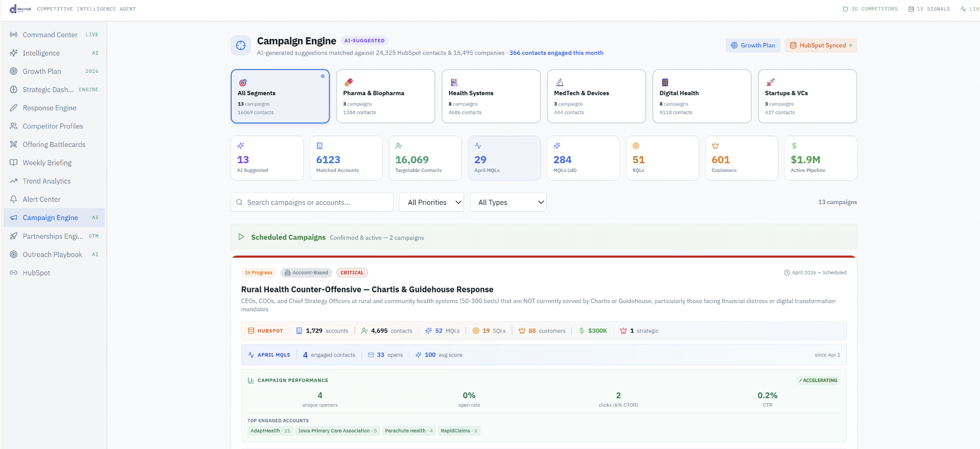
Task: Open Rural Health Counter-Offensive campaign title
Action: coord(367,290)
